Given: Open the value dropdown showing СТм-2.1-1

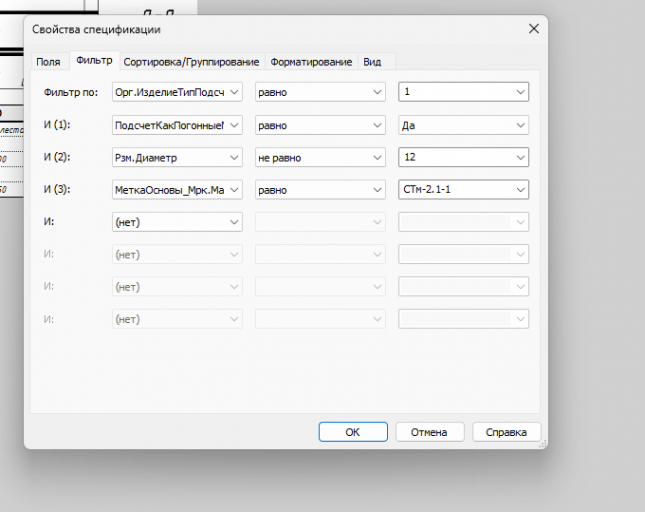Looking at the screenshot, I should [464, 190].
